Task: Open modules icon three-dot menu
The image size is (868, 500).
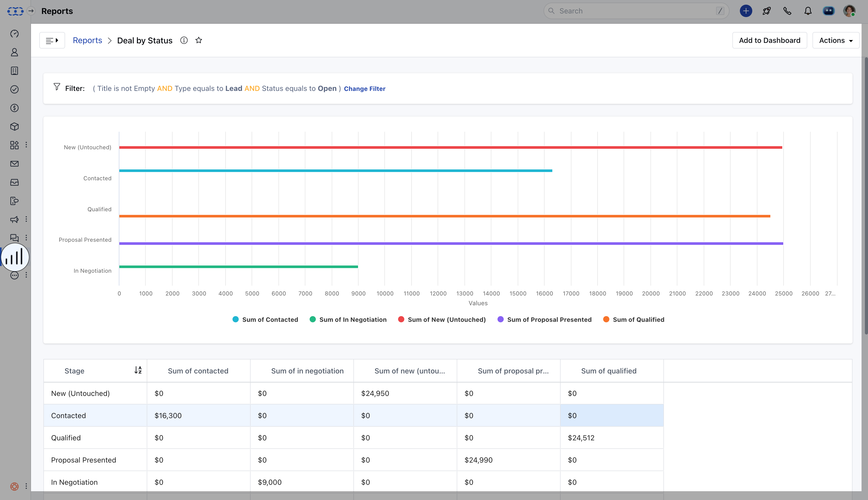Action: [x=26, y=145]
